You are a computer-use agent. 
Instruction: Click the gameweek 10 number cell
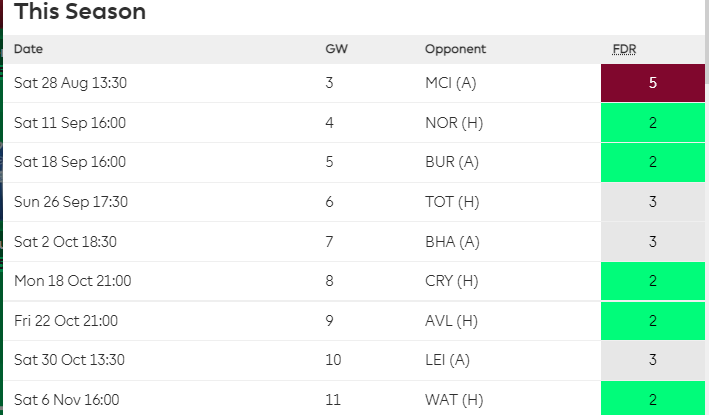333,360
